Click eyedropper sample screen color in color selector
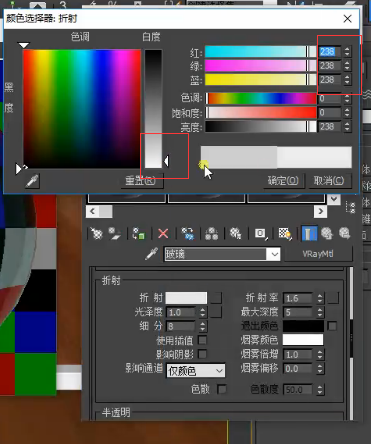The width and height of the screenshot is (371, 444). [32, 181]
